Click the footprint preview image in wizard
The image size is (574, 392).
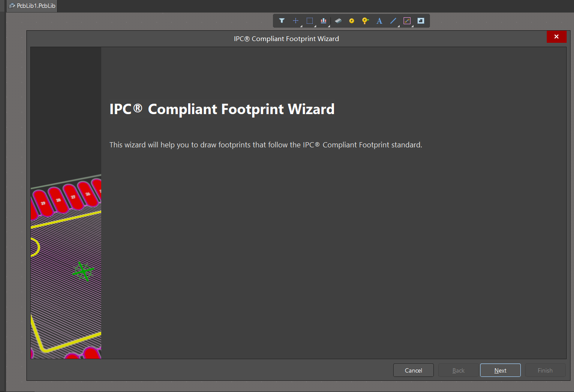[66, 203]
